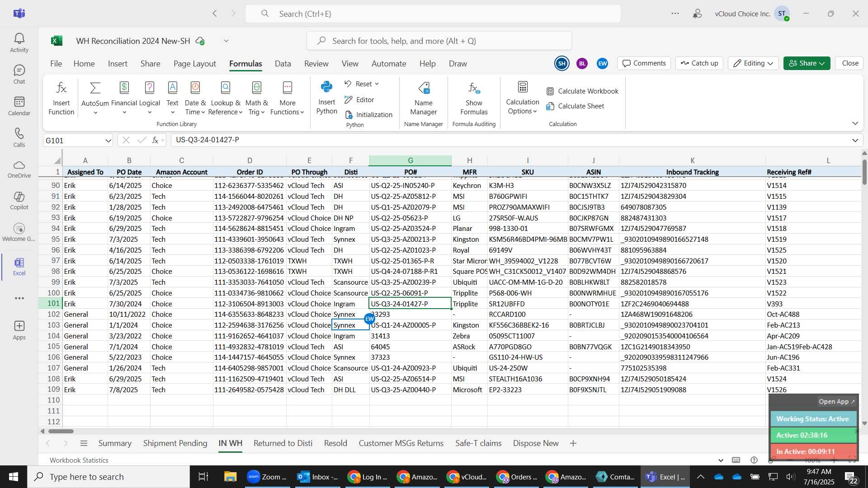
Task: Open Logical functions library
Action: pos(150,99)
